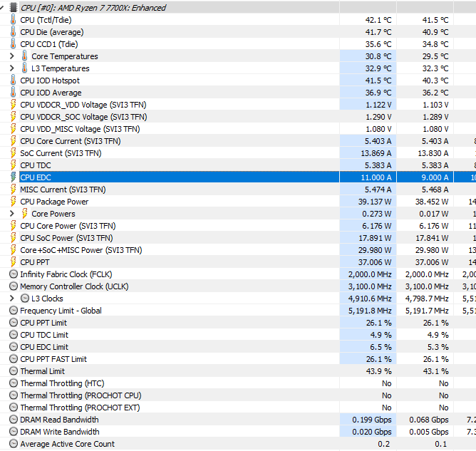Select Infinity Fabric Clock (FCLK) label
The width and height of the screenshot is (476, 451).
click(x=66, y=274)
